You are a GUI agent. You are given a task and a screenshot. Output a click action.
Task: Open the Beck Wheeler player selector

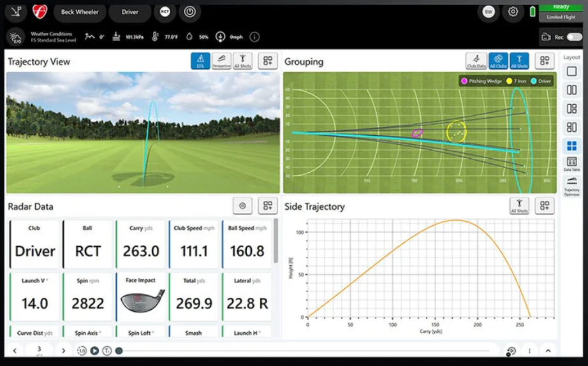pos(80,12)
